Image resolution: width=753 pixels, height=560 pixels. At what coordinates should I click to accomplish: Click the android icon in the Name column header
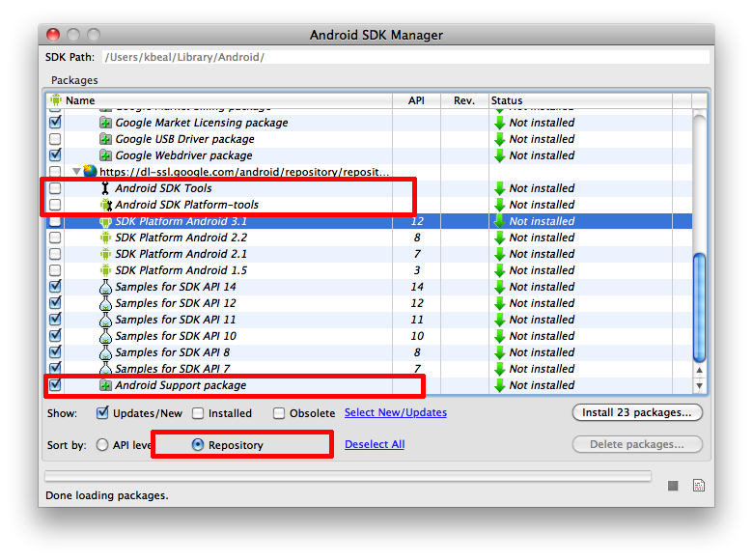56,99
